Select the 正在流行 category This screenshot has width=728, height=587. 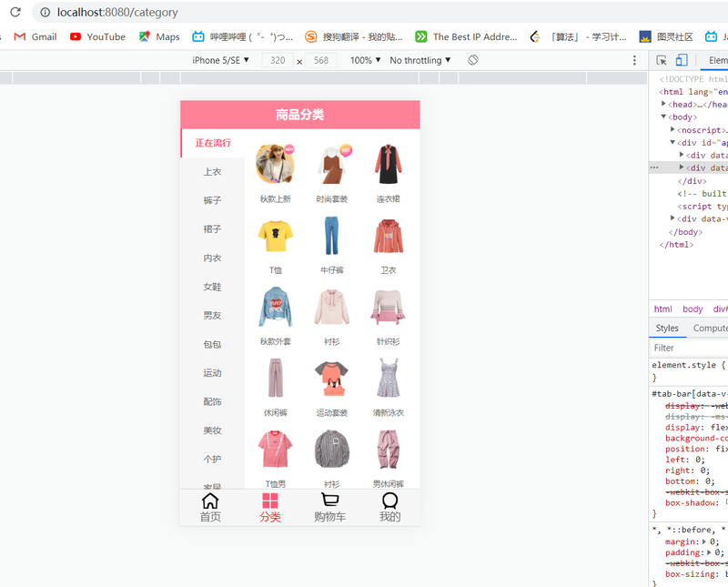coord(213,143)
